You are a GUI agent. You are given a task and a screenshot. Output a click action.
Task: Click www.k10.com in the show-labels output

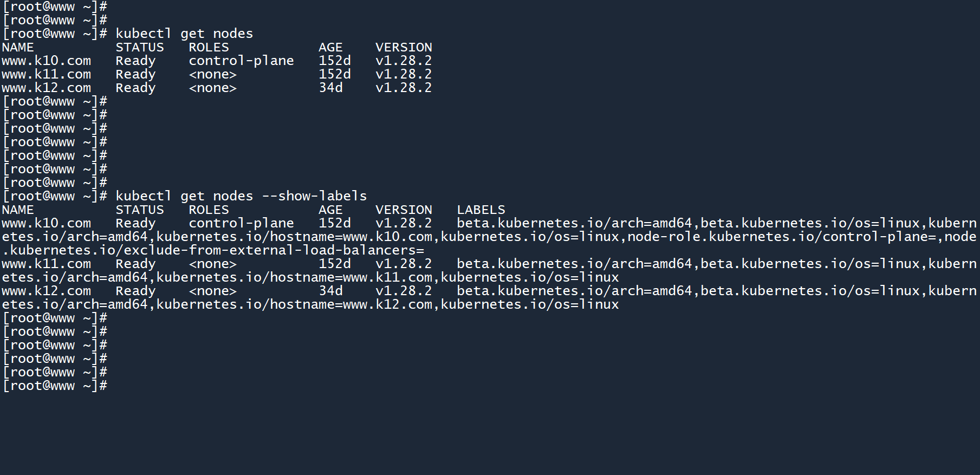pyautogui.click(x=46, y=223)
